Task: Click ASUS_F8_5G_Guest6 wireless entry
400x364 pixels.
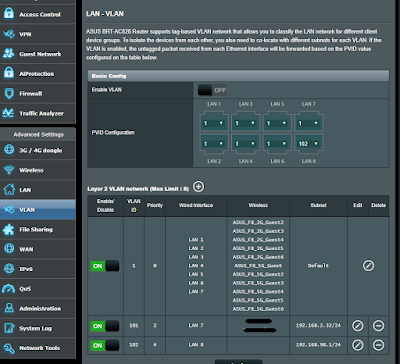Action: [x=258, y=309]
